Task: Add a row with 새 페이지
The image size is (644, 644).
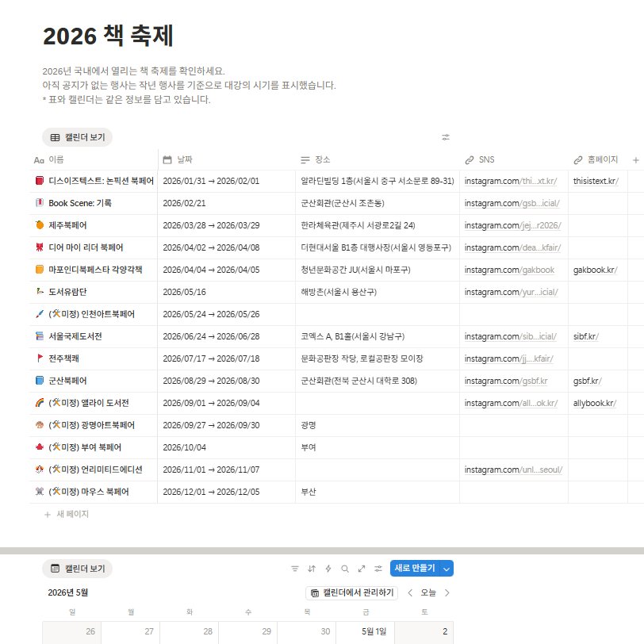Action: [x=67, y=514]
